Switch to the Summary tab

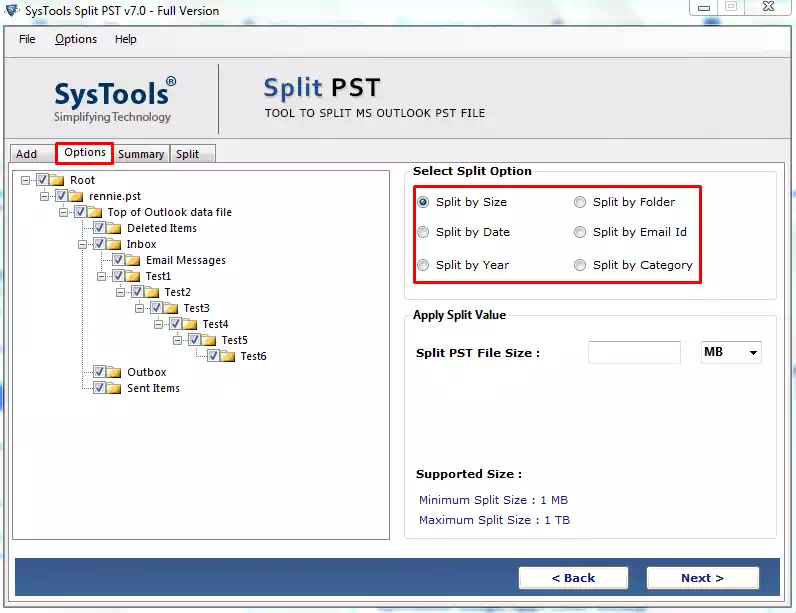pos(141,154)
